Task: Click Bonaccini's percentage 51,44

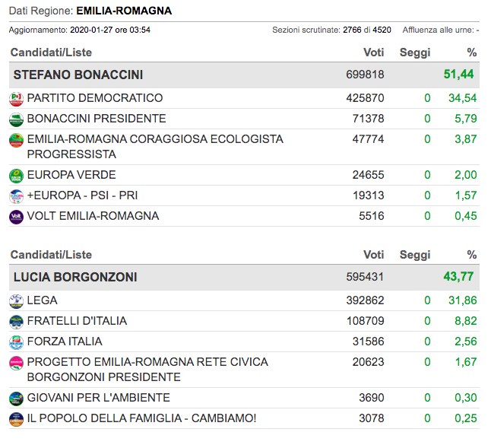Action: coord(458,75)
